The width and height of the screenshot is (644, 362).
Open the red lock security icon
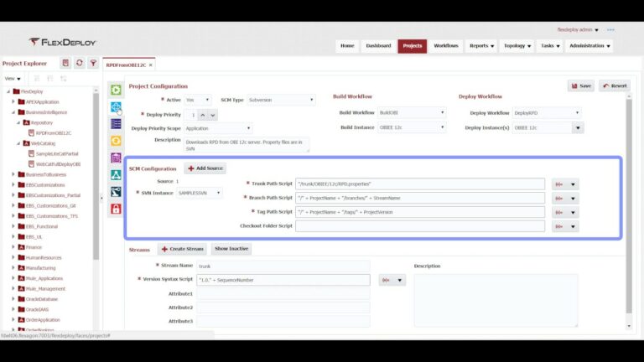[x=116, y=209]
